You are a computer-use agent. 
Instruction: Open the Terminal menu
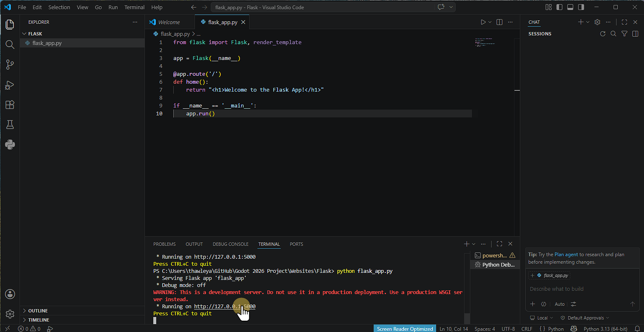point(135,7)
